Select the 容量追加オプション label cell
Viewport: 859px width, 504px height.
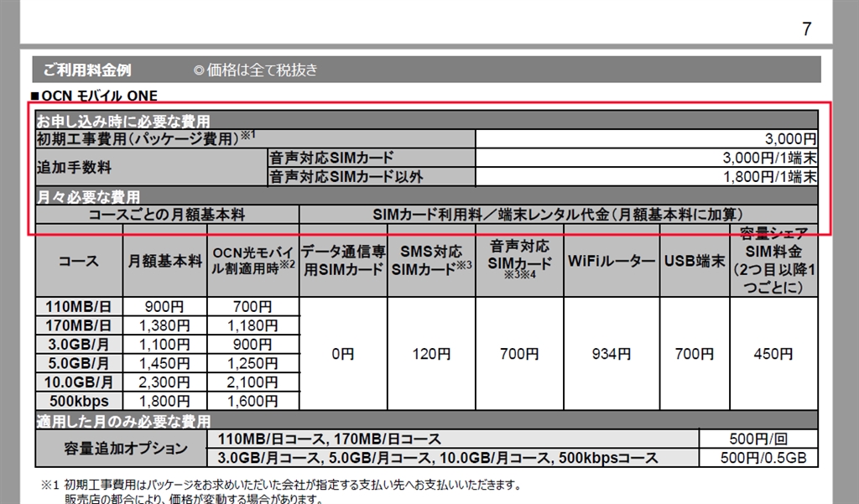pyautogui.click(x=122, y=449)
